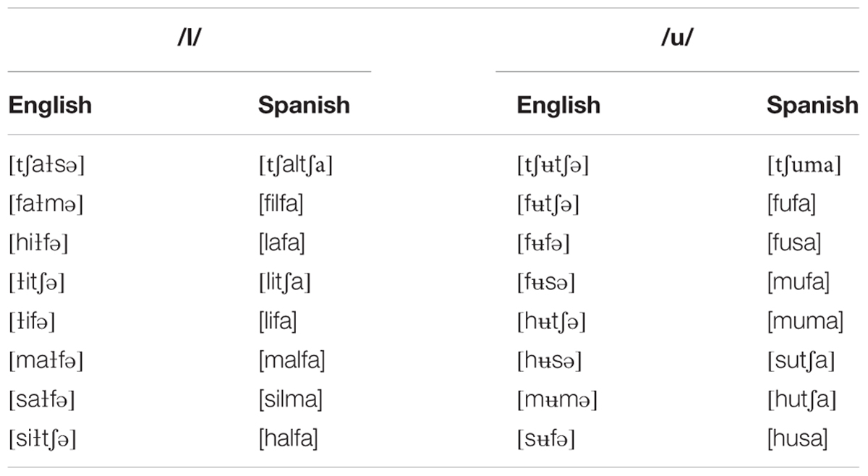The width and height of the screenshot is (868, 476).
Task: Click the Spanish word [tʃuma]
Action: click(804, 166)
